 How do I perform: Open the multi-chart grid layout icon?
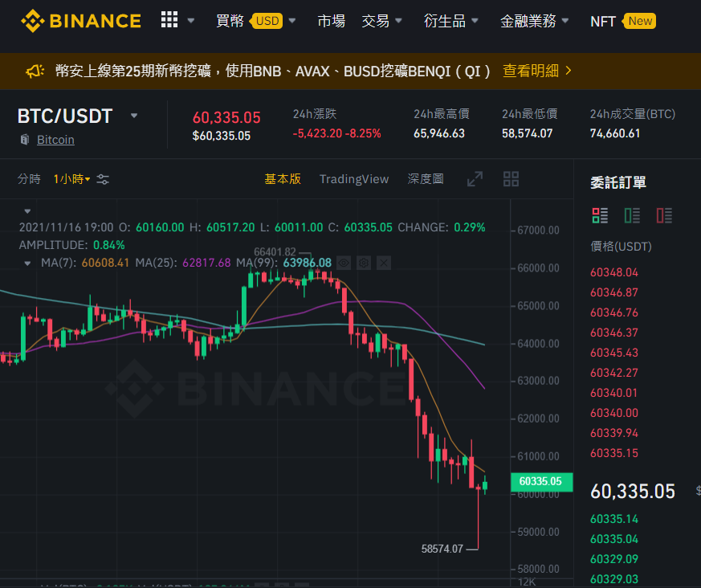click(x=511, y=179)
